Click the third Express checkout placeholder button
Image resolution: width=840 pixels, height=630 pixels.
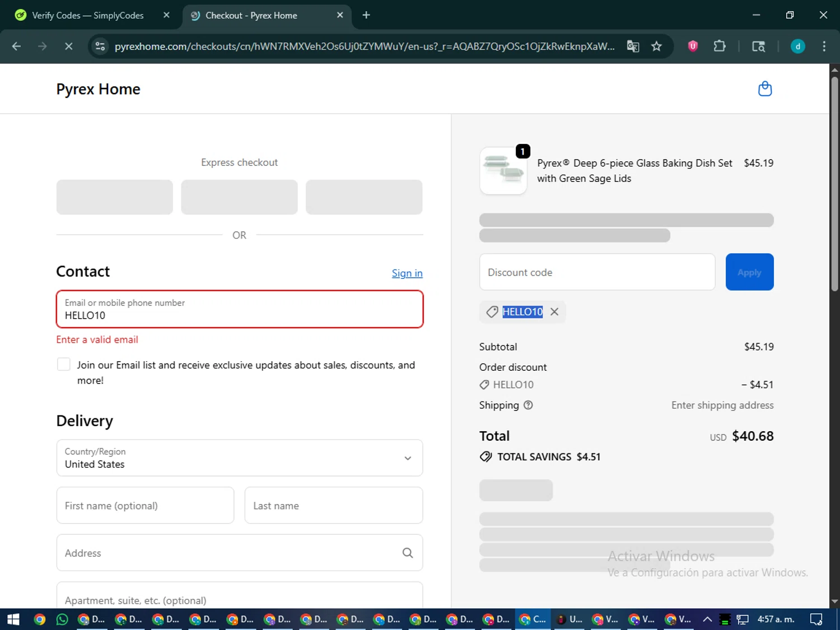pyautogui.click(x=364, y=197)
